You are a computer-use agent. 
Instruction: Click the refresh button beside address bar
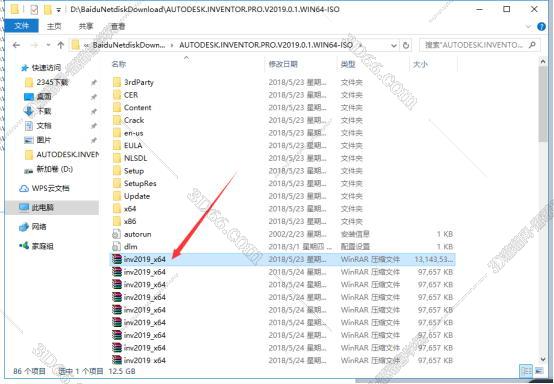coord(406,45)
